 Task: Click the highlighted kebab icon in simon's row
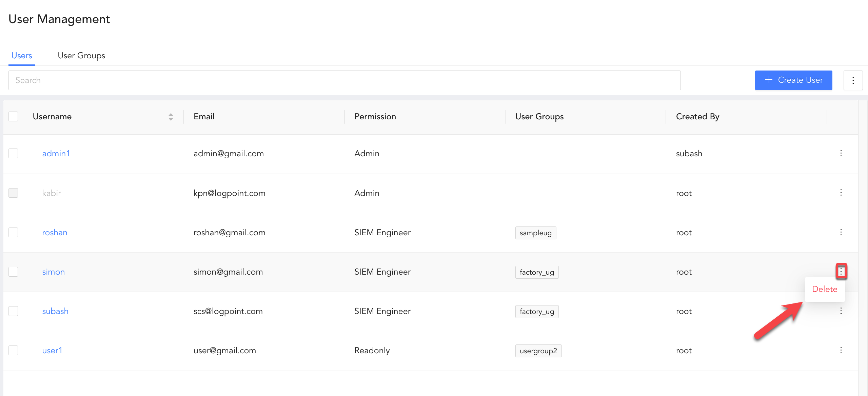[x=841, y=272]
